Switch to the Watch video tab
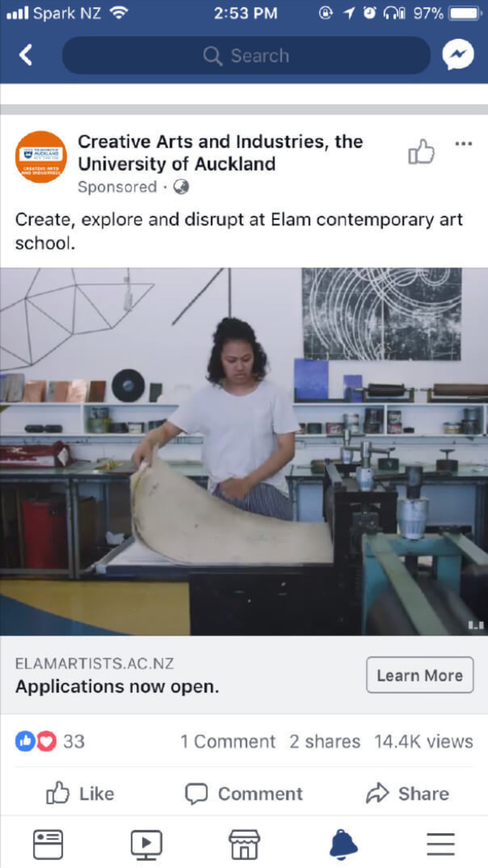This screenshot has width=488, height=868. pyautogui.click(x=146, y=845)
